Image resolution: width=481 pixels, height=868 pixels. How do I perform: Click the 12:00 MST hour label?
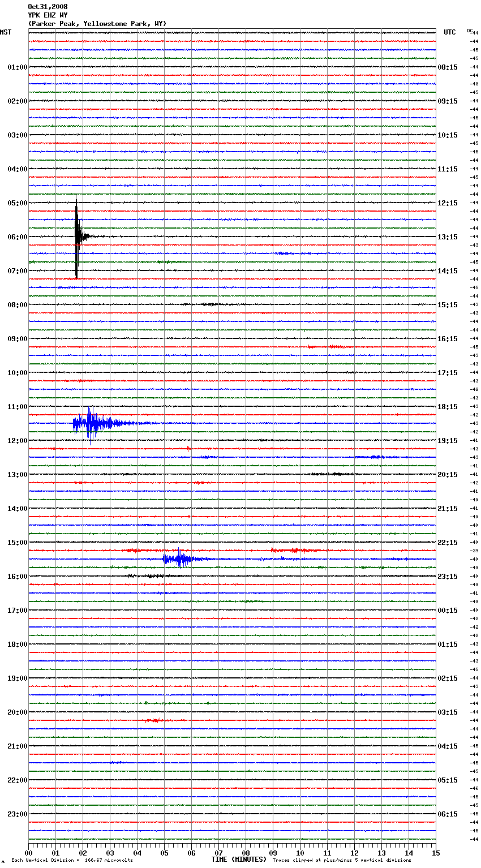click(x=18, y=441)
